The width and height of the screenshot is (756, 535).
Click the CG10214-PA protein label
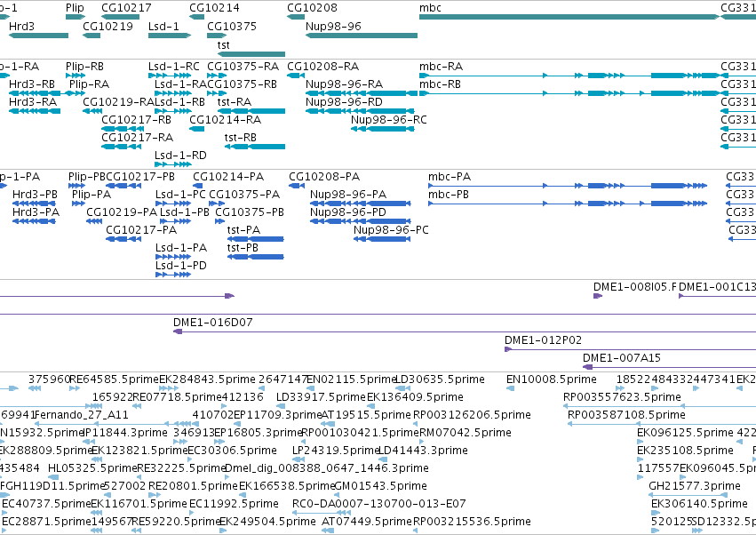click(228, 177)
